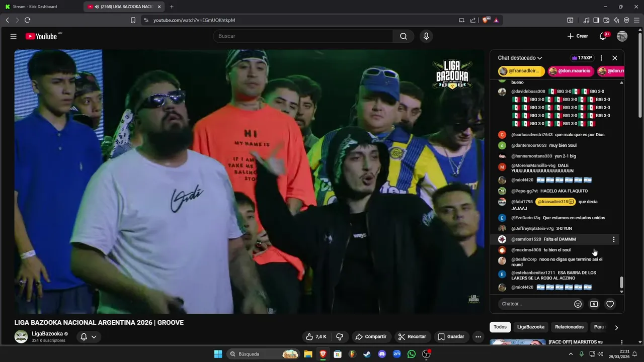
Task: Open Super Chat dollar icon
Action: [x=594, y=304]
